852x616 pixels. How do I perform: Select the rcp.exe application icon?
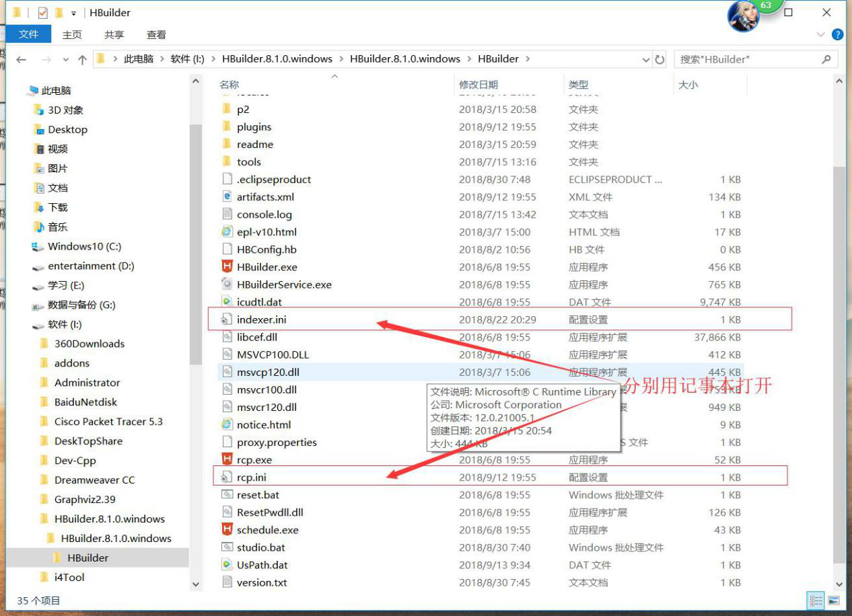(227, 459)
